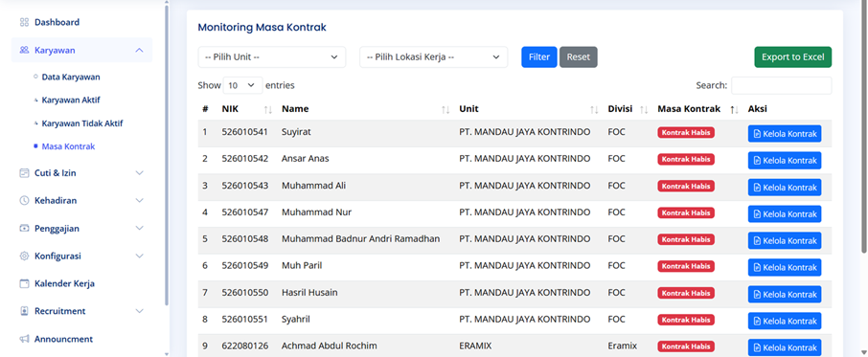The image size is (868, 357).
Task: Click Kelola Kontrak for Muh Paril
Action: (x=785, y=267)
